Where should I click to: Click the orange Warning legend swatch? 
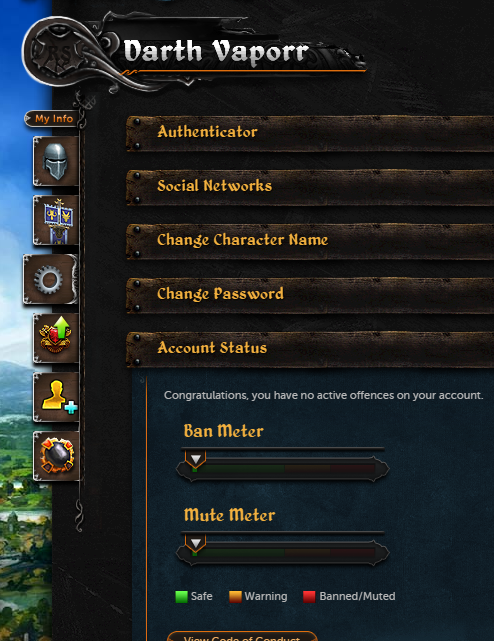coord(235,596)
